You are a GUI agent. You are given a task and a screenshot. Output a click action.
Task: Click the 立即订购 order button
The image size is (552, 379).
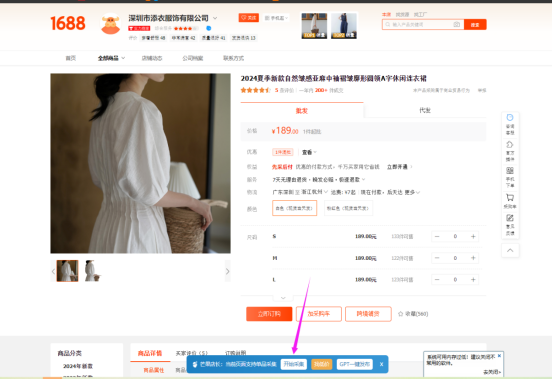coord(269,314)
